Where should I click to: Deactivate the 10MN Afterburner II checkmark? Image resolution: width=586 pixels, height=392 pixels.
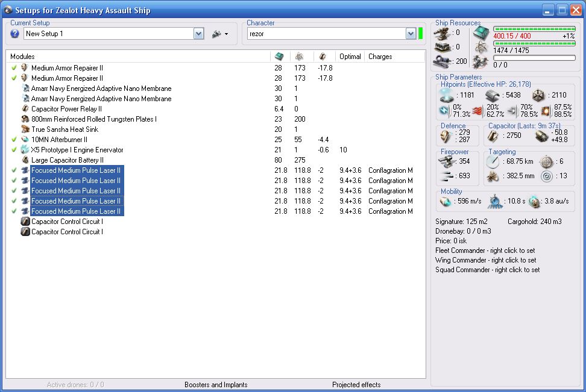pos(14,139)
